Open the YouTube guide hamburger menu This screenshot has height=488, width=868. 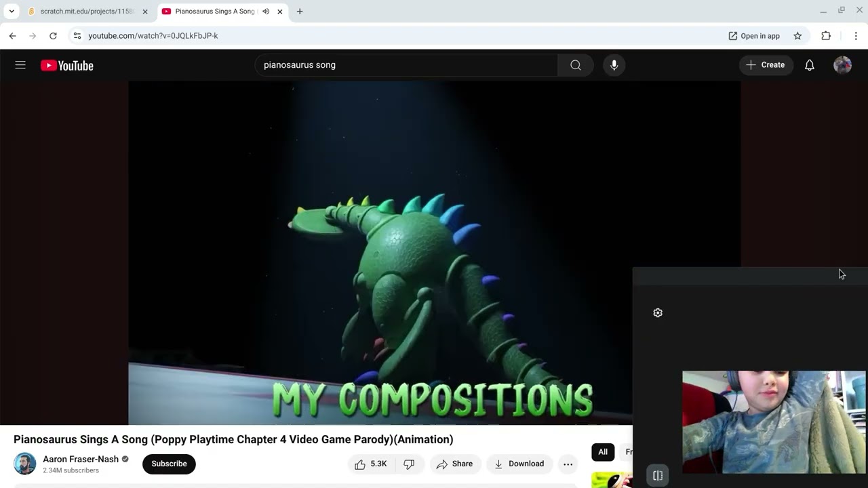20,65
